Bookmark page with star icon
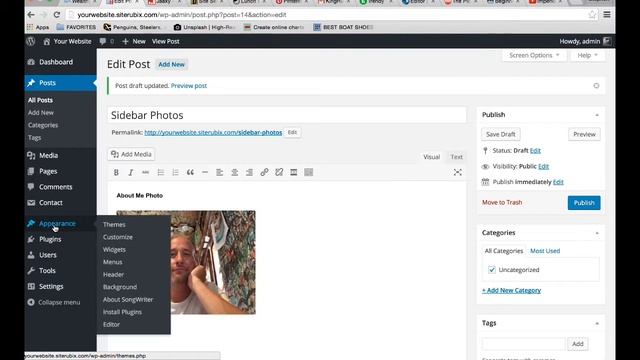The height and width of the screenshot is (360, 640). [x=592, y=15]
